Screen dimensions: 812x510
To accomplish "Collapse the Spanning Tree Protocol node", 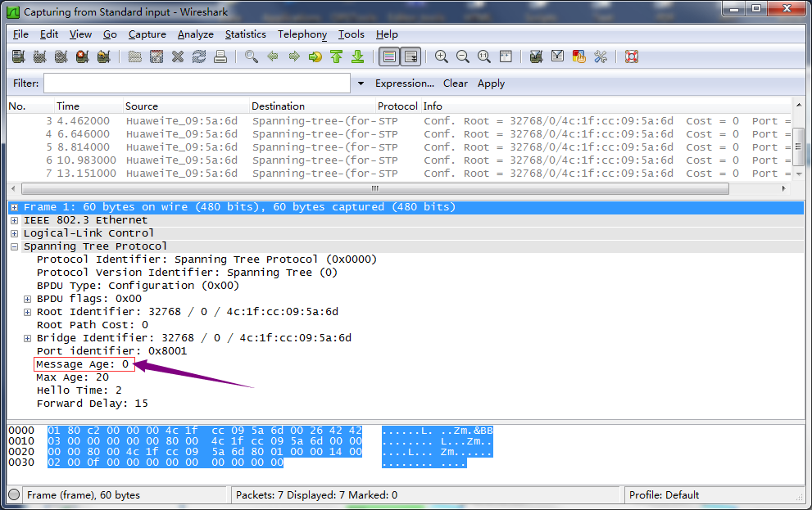I will point(15,246).
